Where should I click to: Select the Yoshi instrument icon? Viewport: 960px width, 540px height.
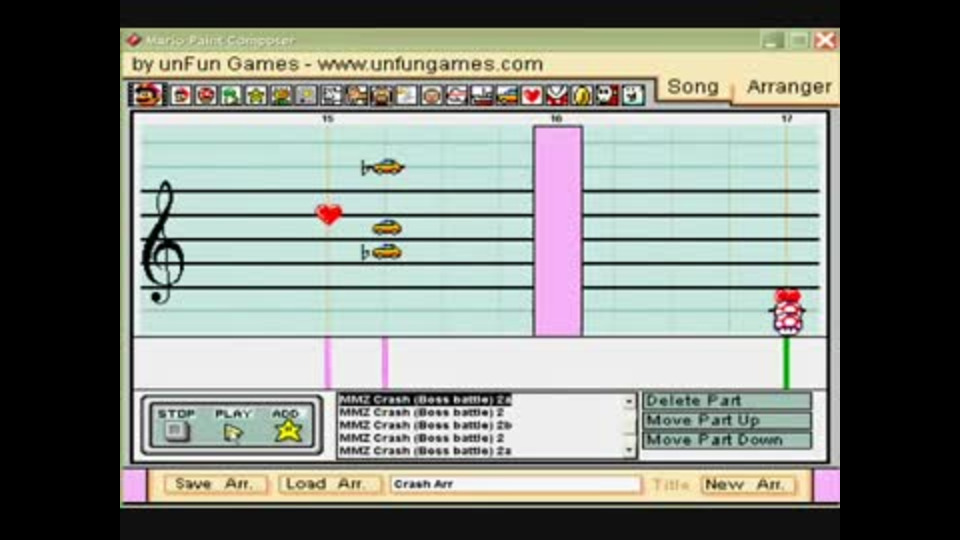click(231, 96)
